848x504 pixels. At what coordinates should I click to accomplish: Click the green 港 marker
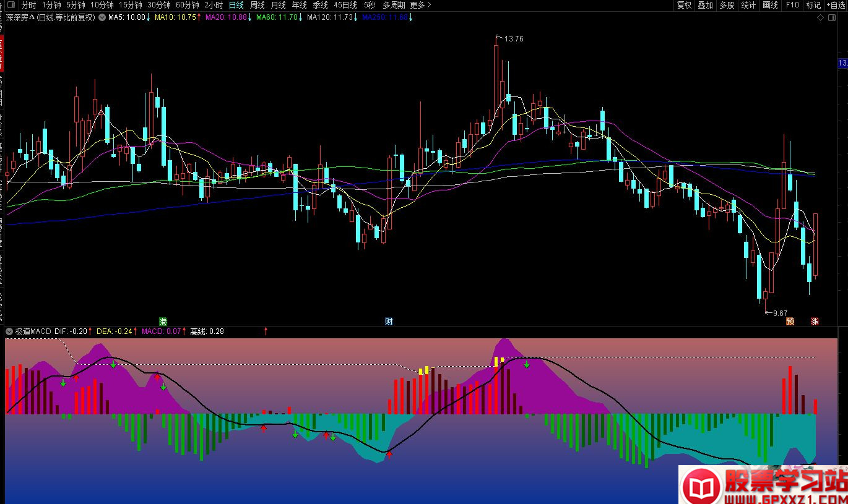(163, 321)
